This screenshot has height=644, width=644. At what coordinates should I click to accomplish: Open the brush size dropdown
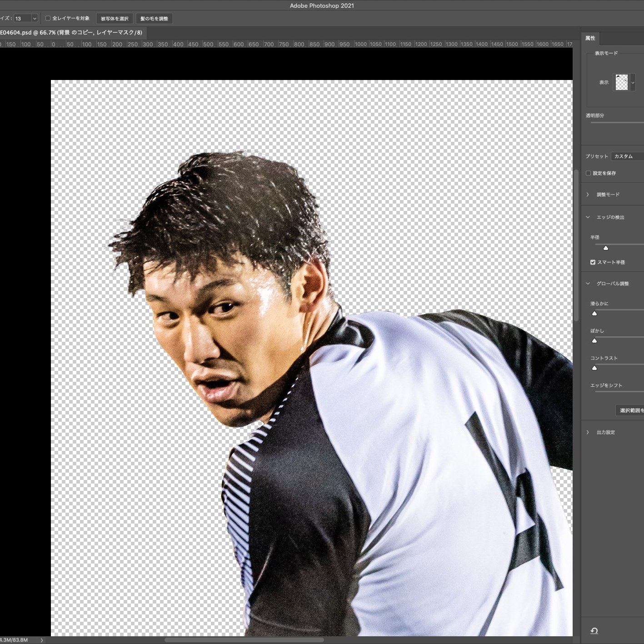(x=35, y=19)
